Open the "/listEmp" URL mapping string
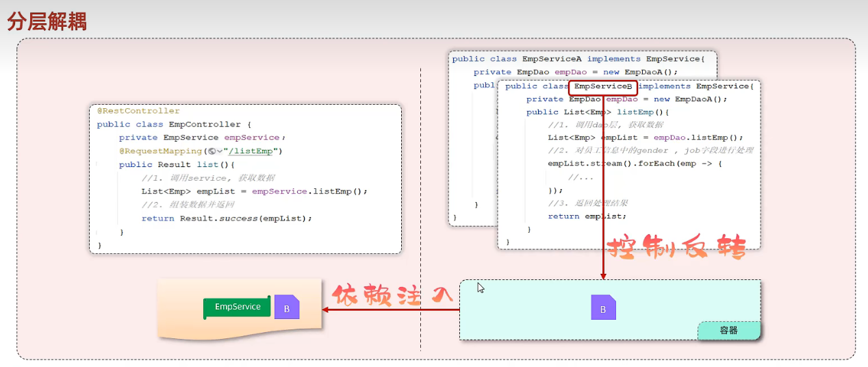868x367 pixels. pos(251,151)
